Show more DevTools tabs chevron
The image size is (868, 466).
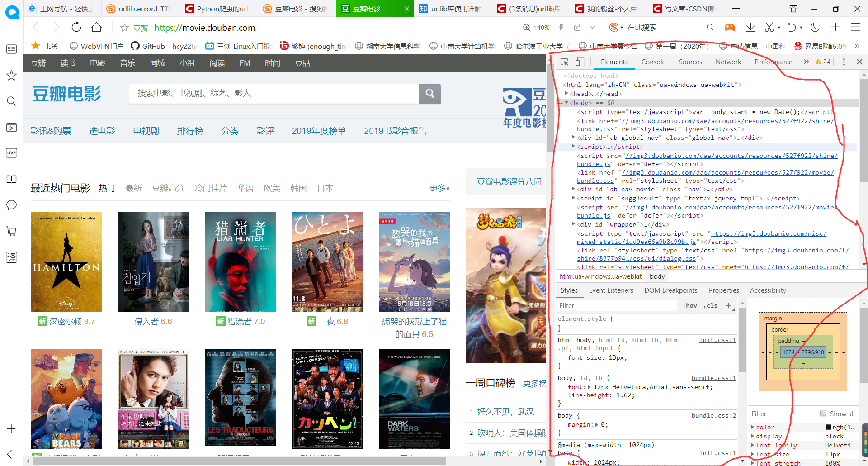click(806, 62)
